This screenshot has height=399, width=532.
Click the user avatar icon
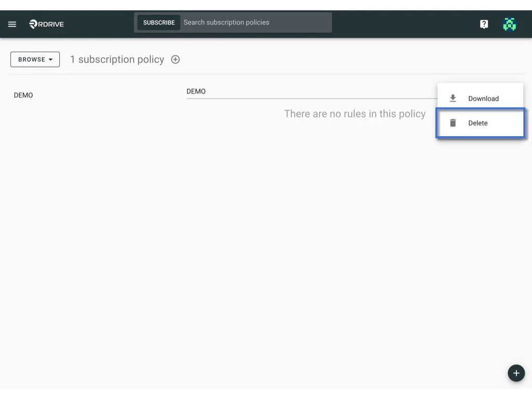510,24
